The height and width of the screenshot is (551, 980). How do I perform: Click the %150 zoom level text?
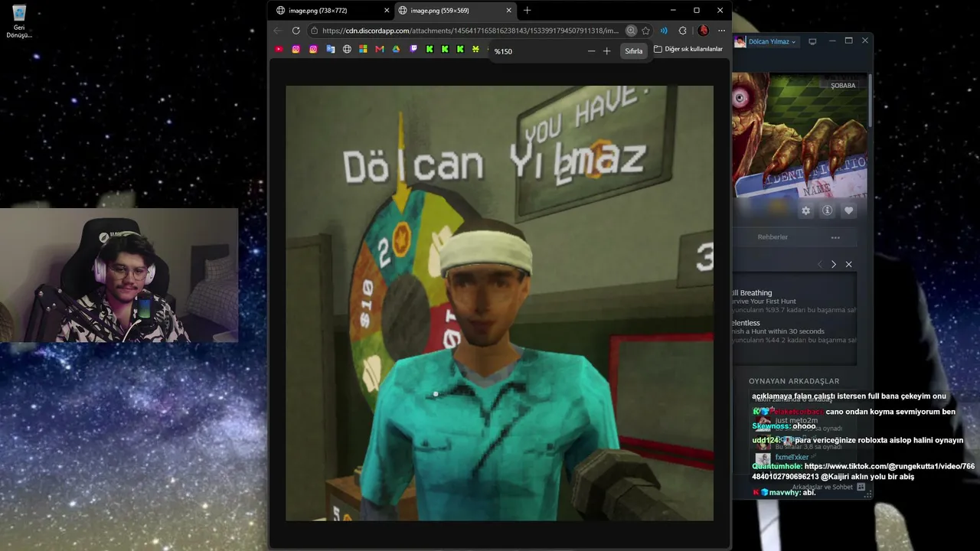point(503,51)
